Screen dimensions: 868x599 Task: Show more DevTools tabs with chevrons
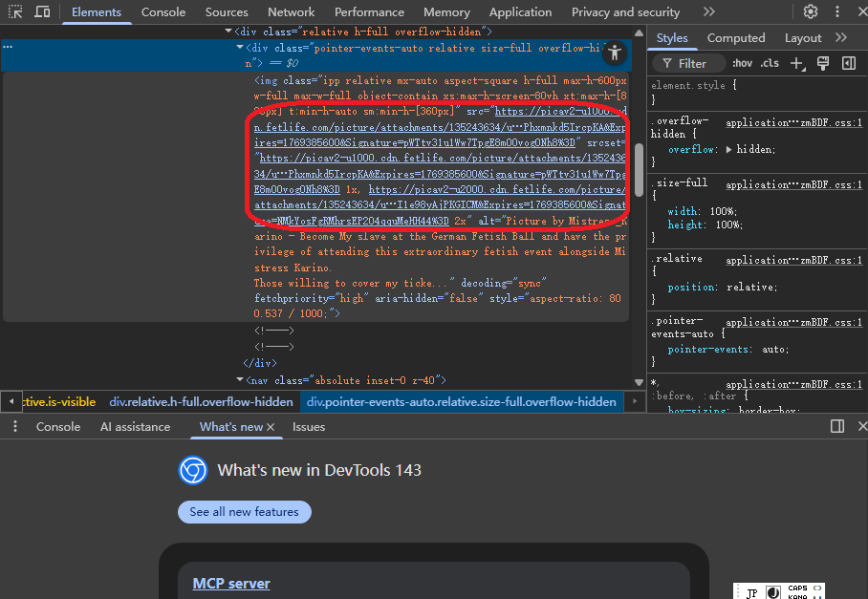pyautogui.click(x=708, y=12)
